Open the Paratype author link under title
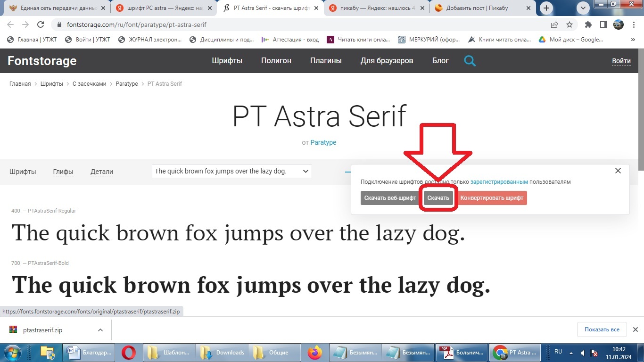The image size is (644, 362). (x=323, y=142)
